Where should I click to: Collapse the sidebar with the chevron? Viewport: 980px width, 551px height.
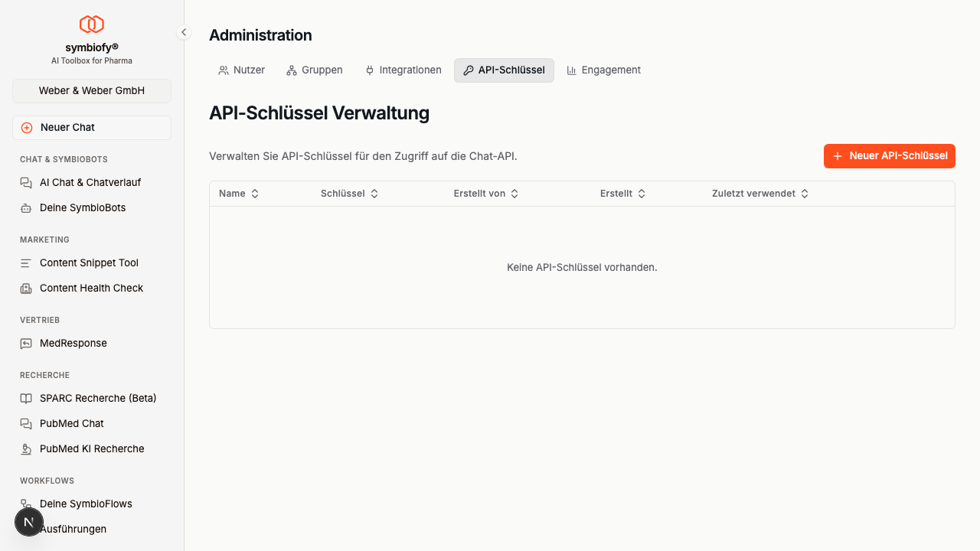pos(183,32)
